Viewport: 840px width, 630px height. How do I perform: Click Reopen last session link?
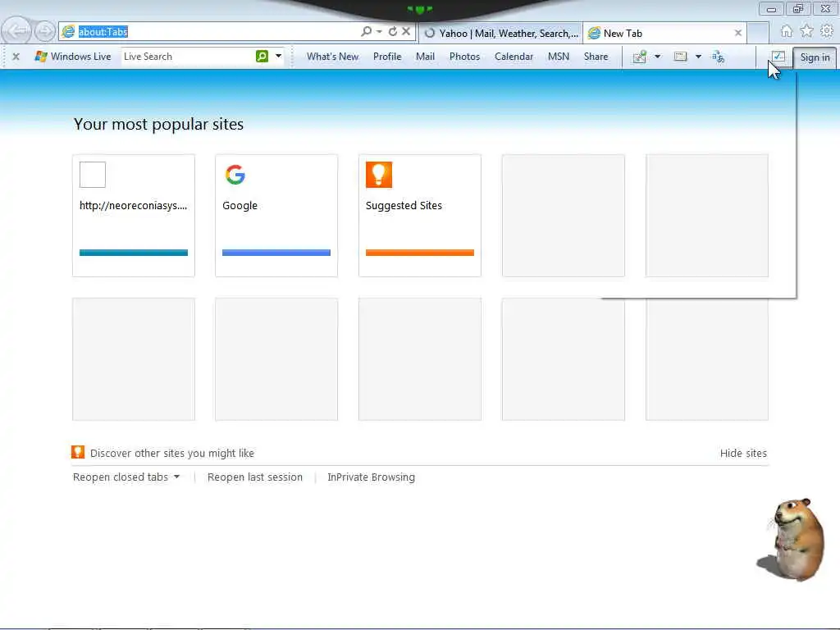click(x=255, y=477)
